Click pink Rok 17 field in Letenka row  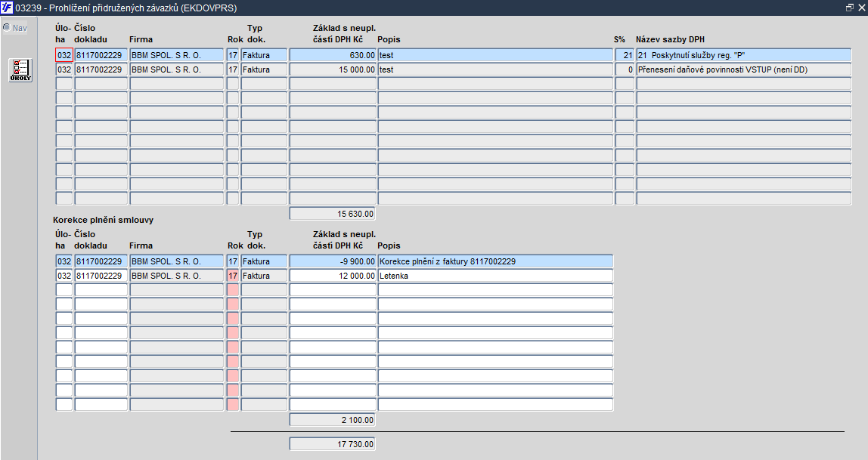pyautogui.click(x=233, y=276)
